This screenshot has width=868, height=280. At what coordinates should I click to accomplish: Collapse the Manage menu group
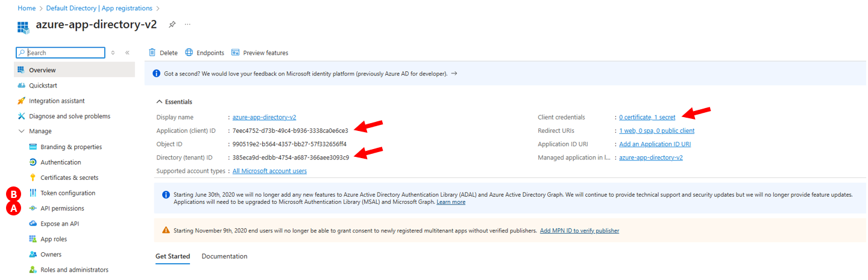(x=21, y=131)
